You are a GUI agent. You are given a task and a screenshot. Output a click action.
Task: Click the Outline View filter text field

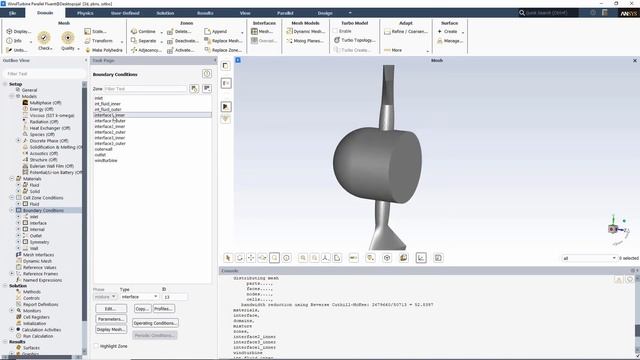pos(44,74)
